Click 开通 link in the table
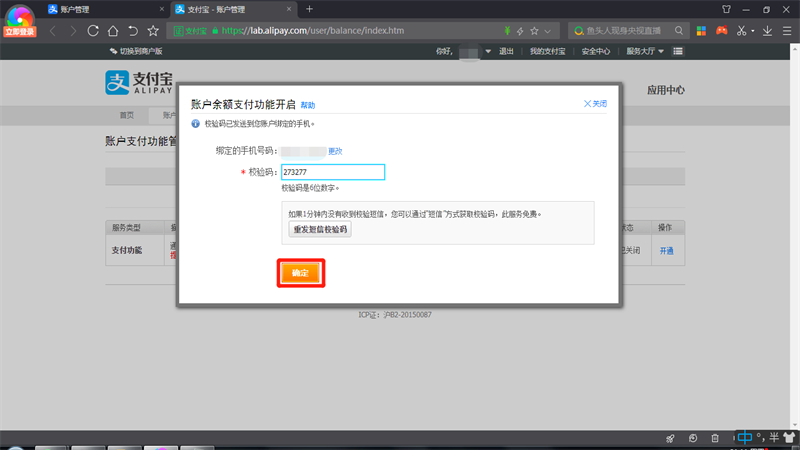The width and height of the screenshot is (800, 450). 666,251
